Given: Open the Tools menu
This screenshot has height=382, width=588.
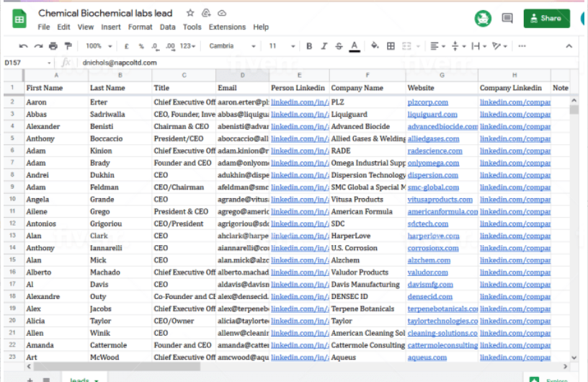Looking at the screenshot, I should [192, 27].
